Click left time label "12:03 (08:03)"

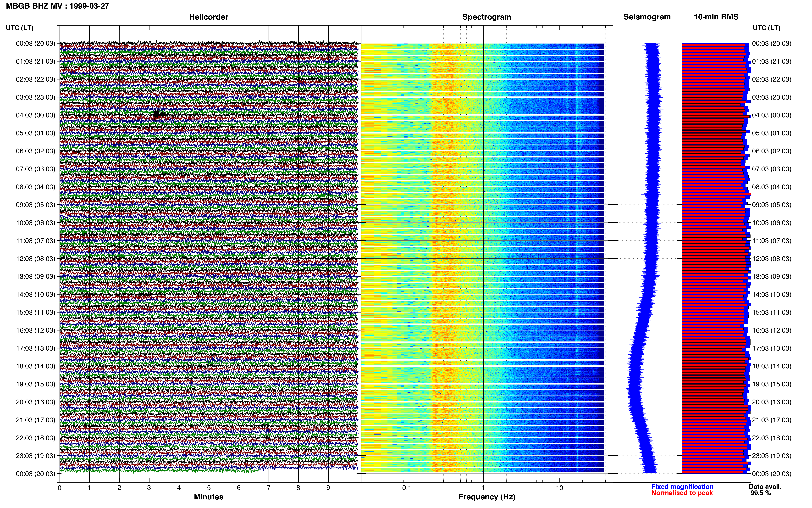tap(36, 259)
